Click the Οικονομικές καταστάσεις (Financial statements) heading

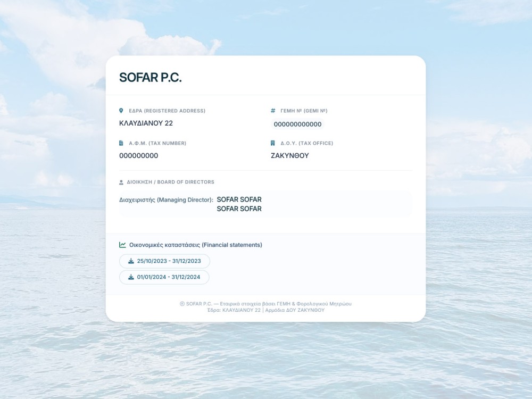(x=196, y=245)
